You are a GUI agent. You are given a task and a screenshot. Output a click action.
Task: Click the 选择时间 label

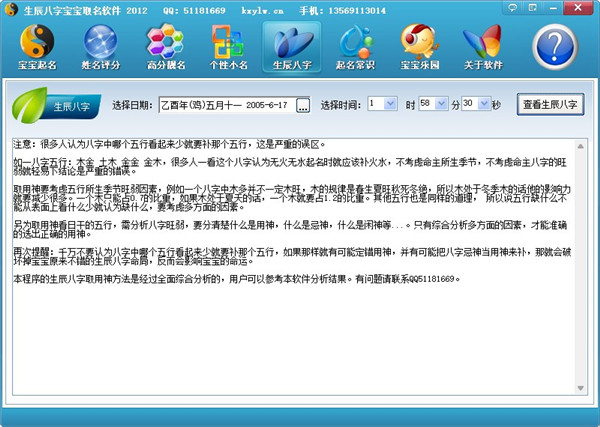click(x=341, y=105)
